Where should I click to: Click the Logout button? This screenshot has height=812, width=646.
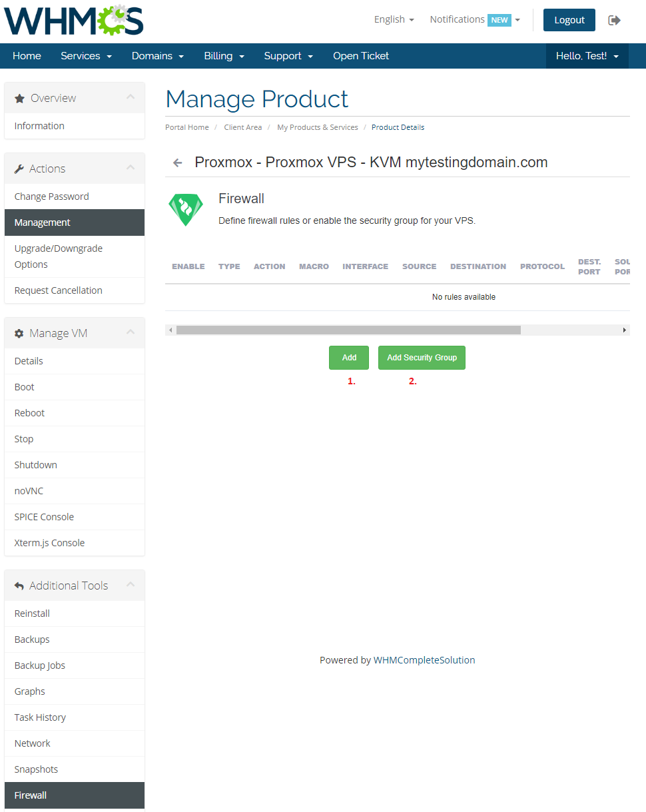pyautogui.click(x=569, y=20)
